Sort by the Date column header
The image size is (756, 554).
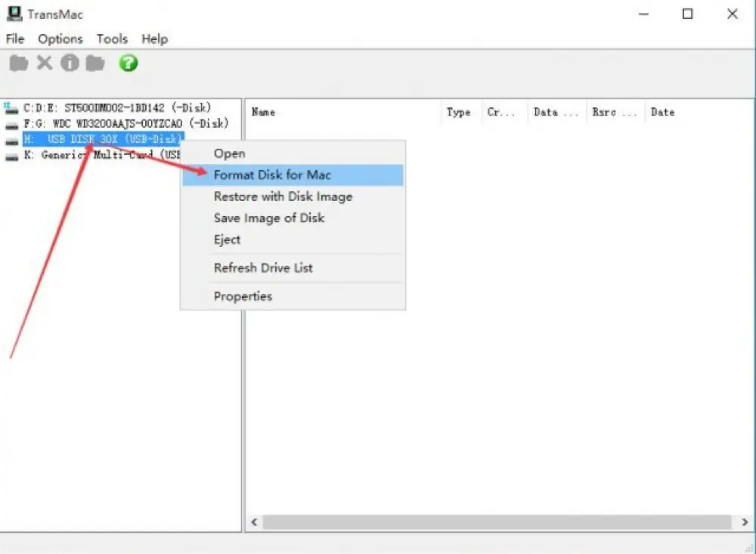pos(699,112)
